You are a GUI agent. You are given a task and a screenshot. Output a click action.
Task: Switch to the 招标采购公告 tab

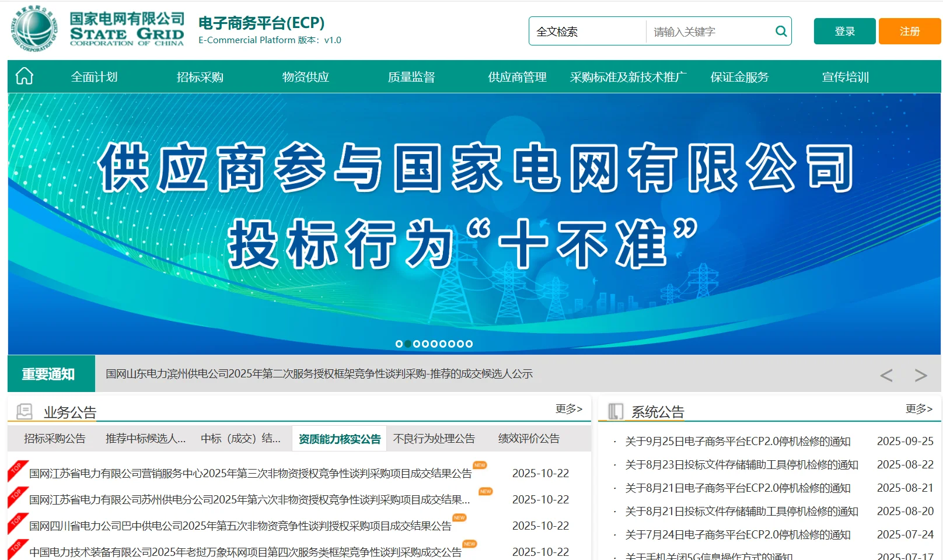(x=54, y=438)
